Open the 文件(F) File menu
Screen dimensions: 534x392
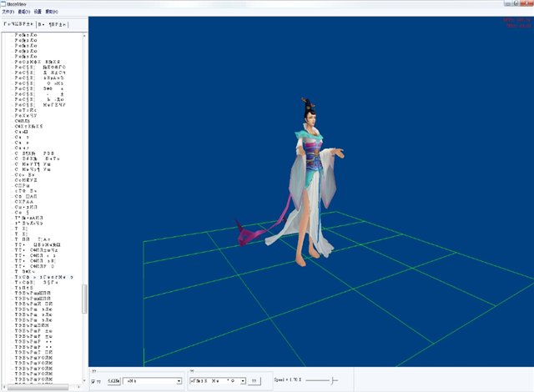[x=8, y=12]
